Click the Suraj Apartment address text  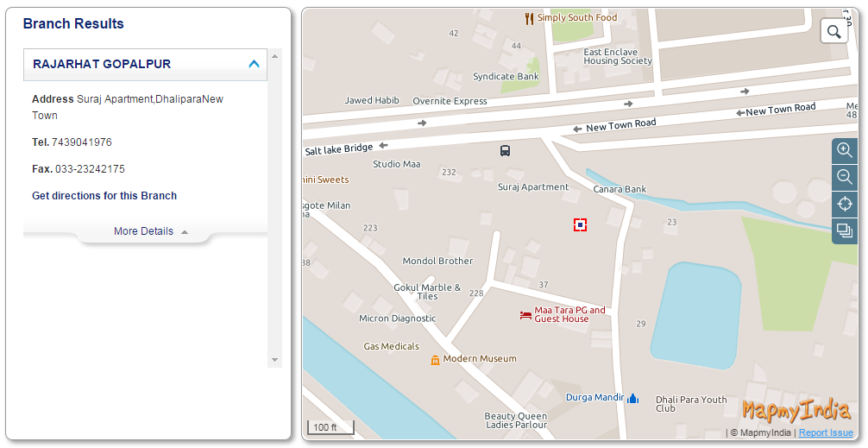(x=128, y=107)
